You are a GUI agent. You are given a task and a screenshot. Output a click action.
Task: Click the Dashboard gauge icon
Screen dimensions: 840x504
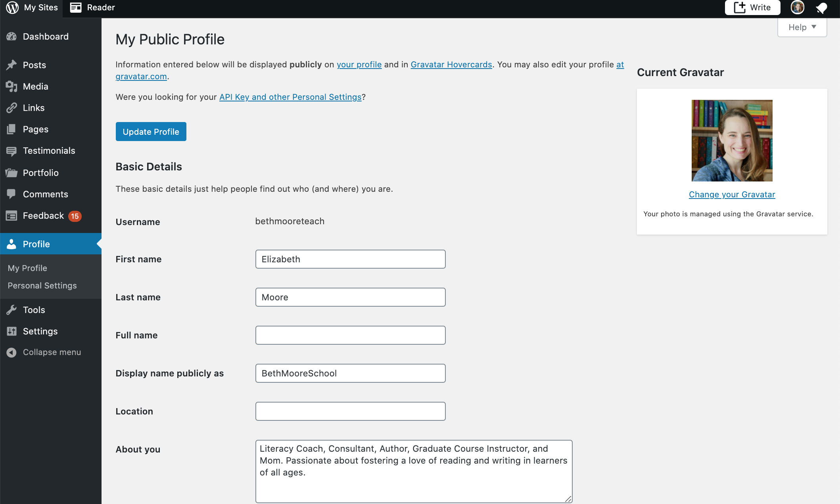click(12, 36)
